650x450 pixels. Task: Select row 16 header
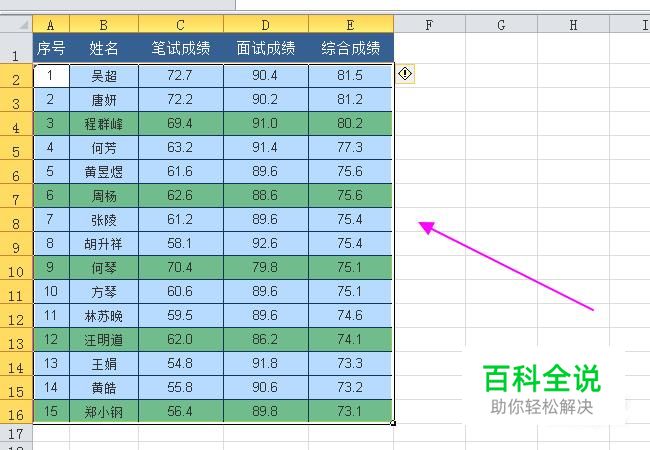click(x=16, y=412)
